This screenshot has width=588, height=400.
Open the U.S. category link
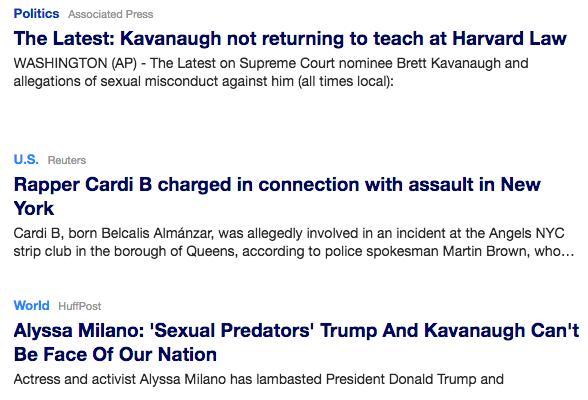click(26, 160)
